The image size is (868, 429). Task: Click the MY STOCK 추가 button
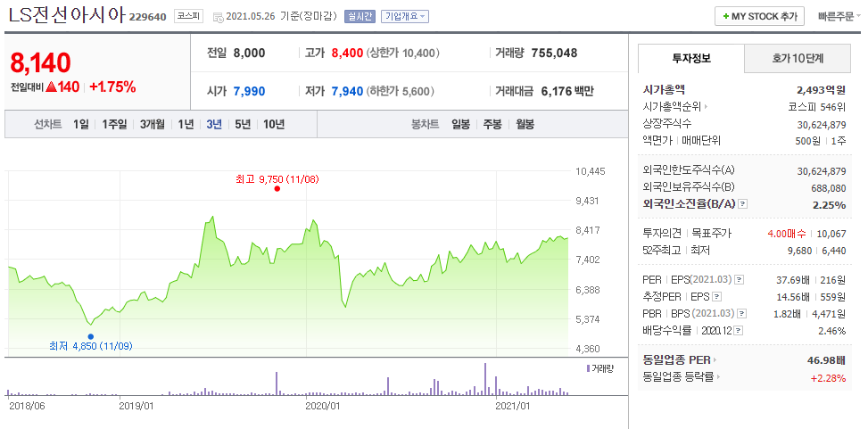[759, 17]
